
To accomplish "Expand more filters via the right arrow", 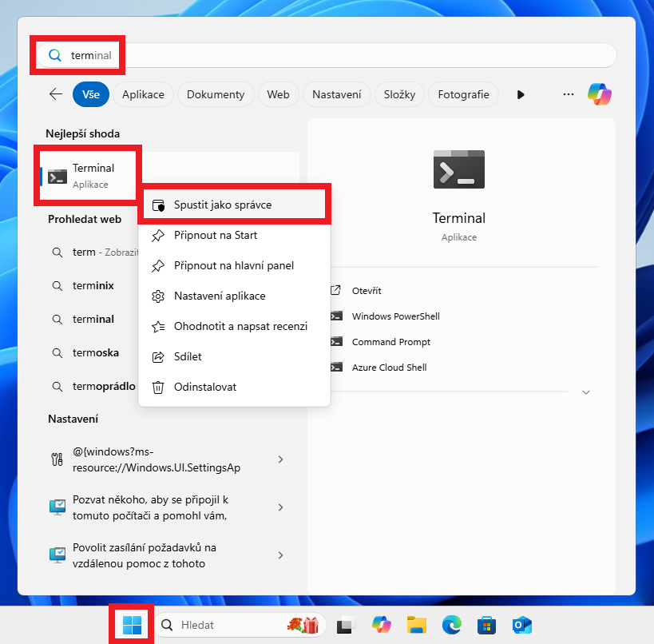I will coord(521,93).
